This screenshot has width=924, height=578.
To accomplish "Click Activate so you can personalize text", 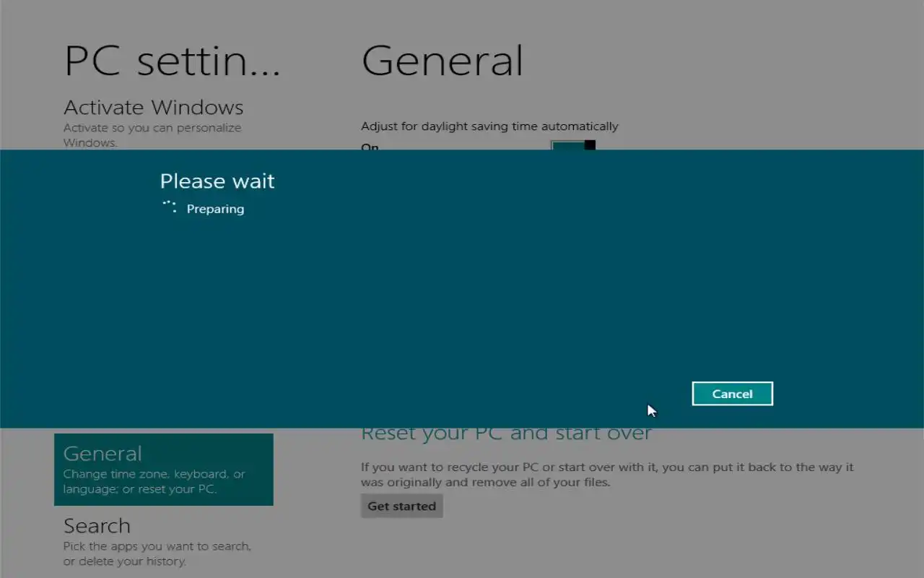I will [152, 134].
